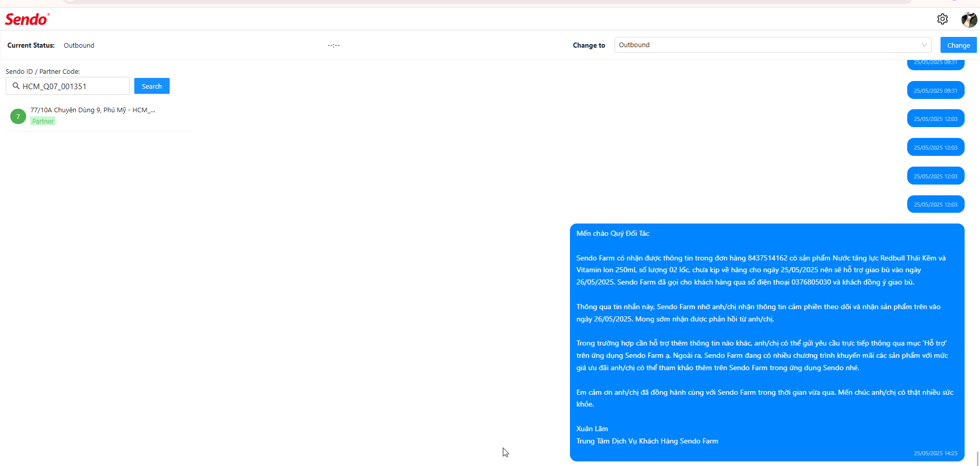Screen dimensions: 980x466
Task: Open the "Change to" Outbound dropdown
Action: point(773,45)
